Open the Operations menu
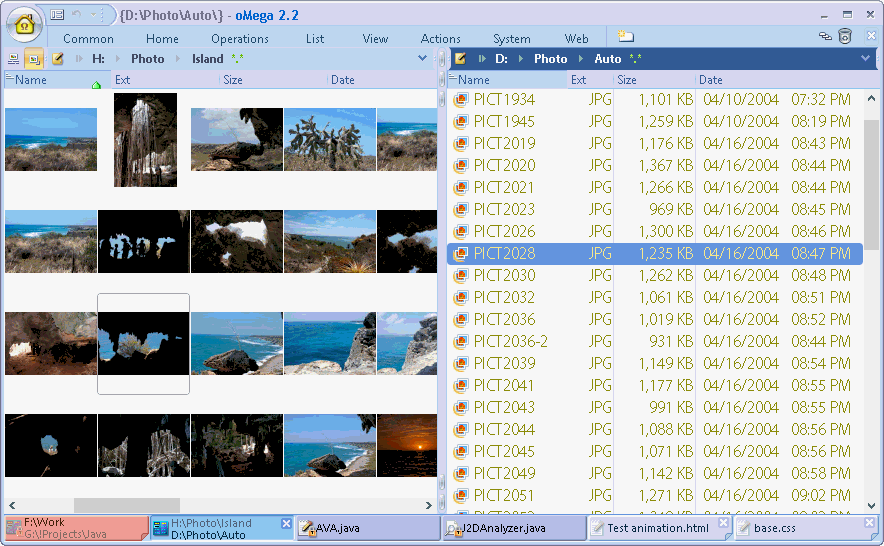 coord(239,39)
